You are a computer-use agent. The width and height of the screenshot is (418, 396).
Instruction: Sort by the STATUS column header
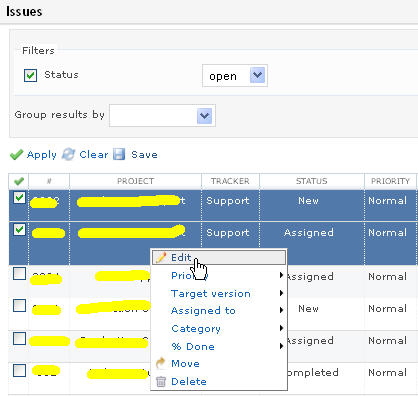[x=312, y=181]
